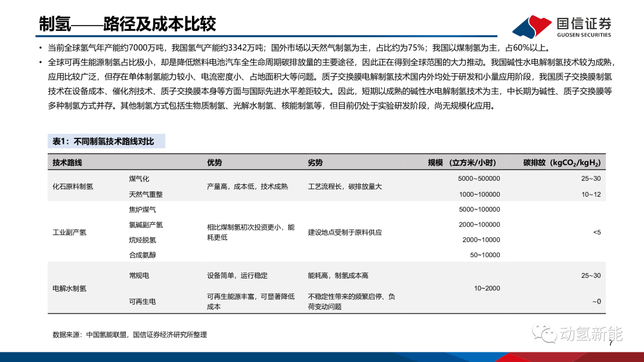This screenshot has height=362, width=644.
Task: Click the Guosen Securities logo icon
Action: pyautogui.click(x=532, y=27)
